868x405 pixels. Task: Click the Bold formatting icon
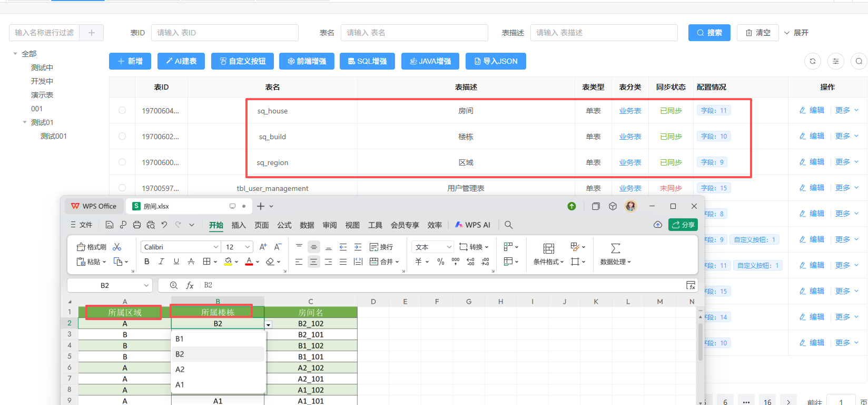pos(147,262)
